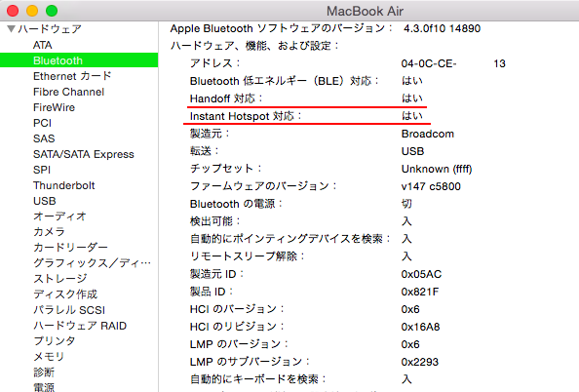Click the 検出可能 label

[214, 221]
